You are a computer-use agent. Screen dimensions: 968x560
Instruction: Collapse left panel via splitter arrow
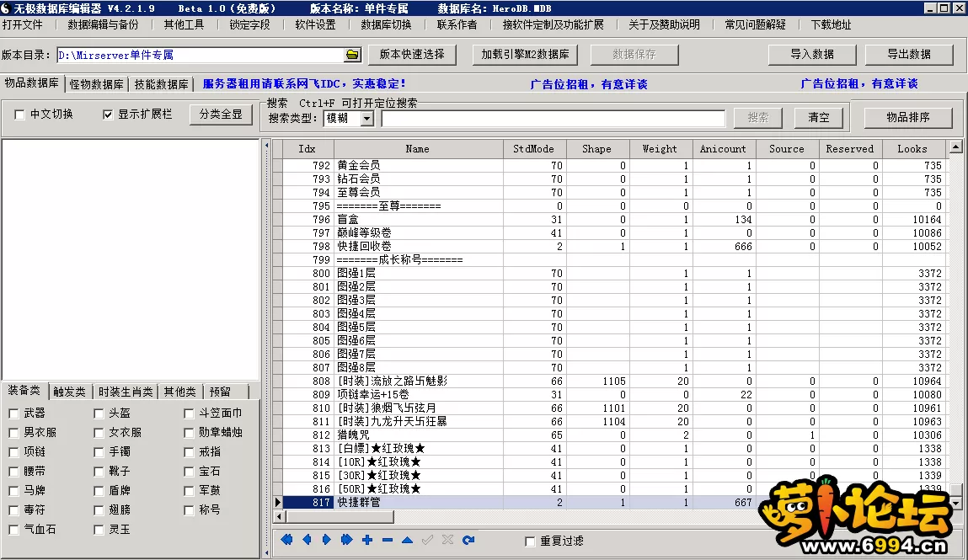[x=267, y=147]
